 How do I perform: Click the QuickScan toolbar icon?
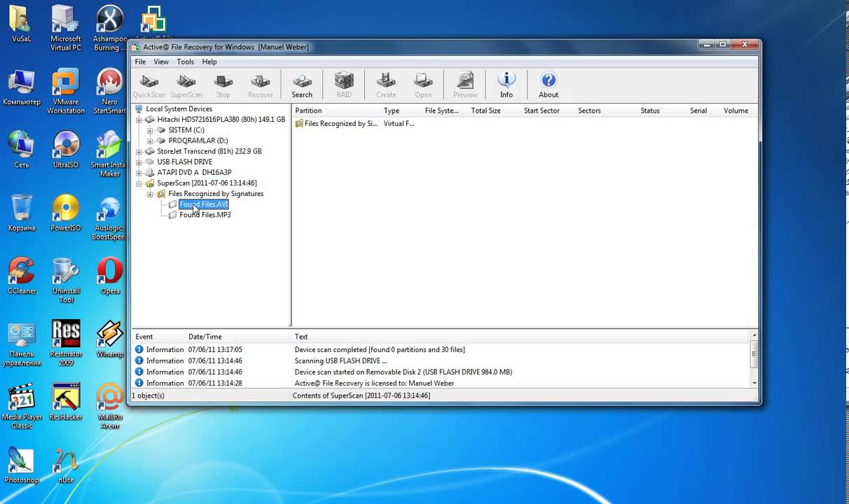[149, 85]
